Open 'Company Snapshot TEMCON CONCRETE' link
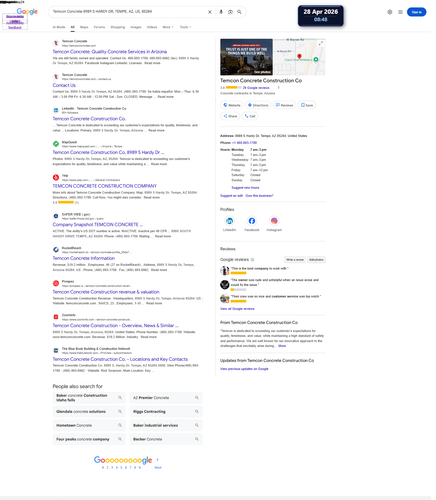The height and width of the screenshot is (500, 436). pyautogui.click(x=98, y=224)
